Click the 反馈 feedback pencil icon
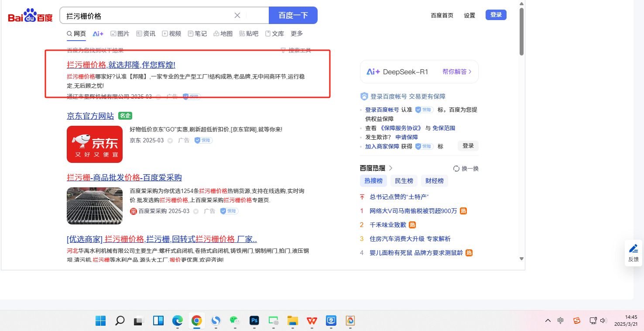644x331 pixels. pyautogui.click(x=633, y=249)
